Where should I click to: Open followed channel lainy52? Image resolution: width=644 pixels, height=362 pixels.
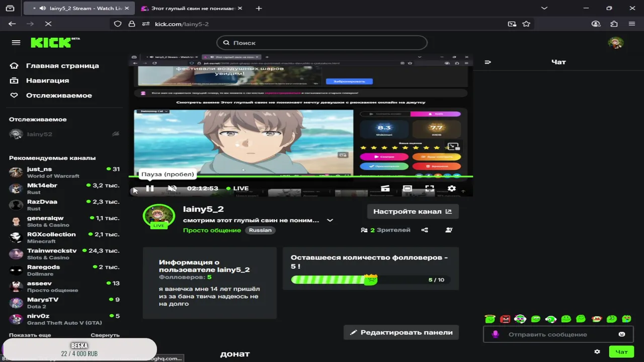(64, 134)
